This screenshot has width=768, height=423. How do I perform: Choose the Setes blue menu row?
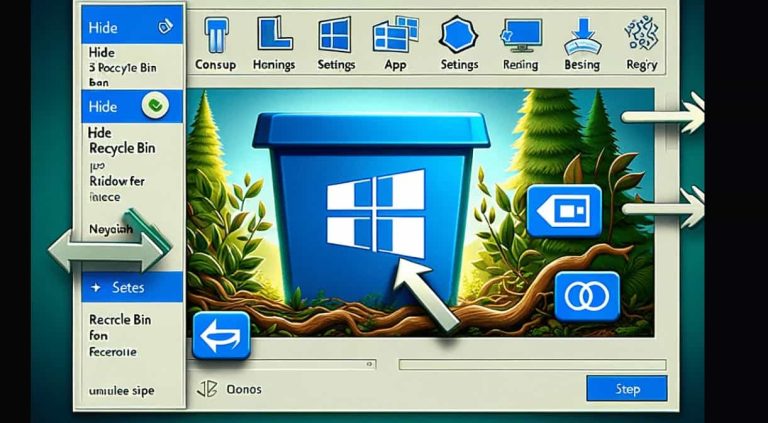(132, 287)
